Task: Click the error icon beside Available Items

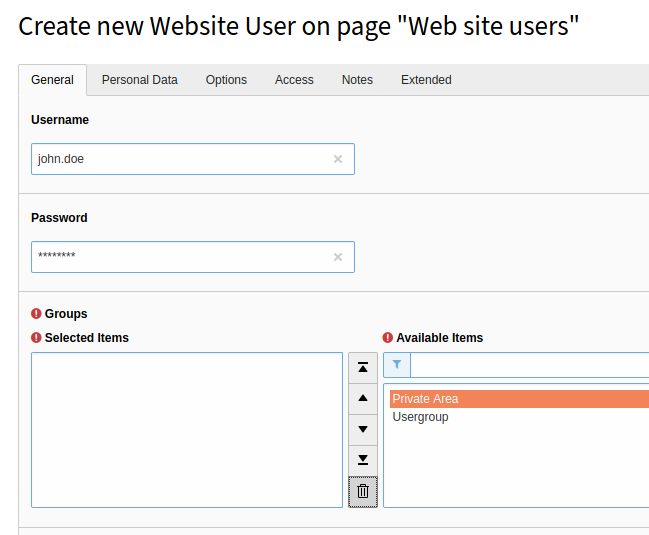Action: tap(387, 338)
